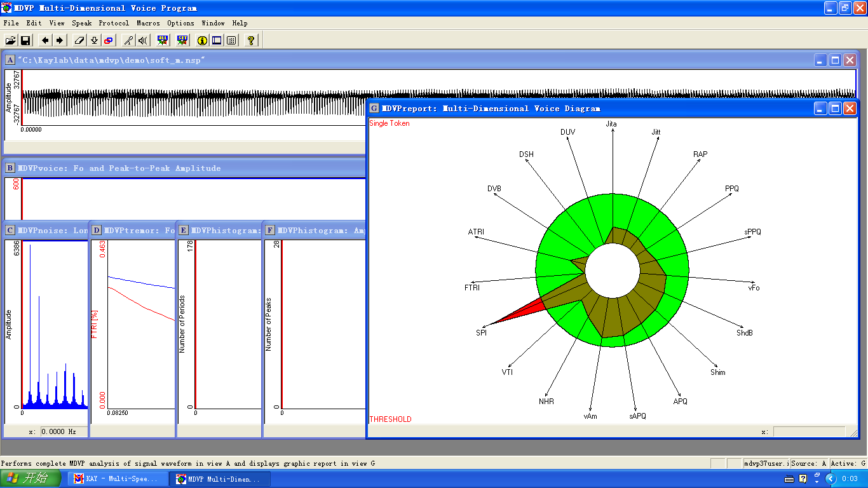Click the NHR parameter label
The image size is (868, 488).
(546, 402)
